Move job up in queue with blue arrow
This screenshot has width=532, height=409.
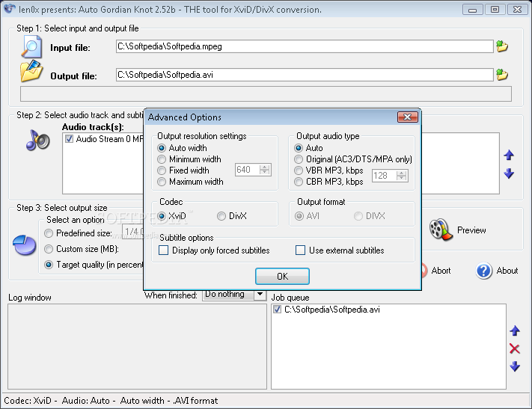(x=515, y=330)
